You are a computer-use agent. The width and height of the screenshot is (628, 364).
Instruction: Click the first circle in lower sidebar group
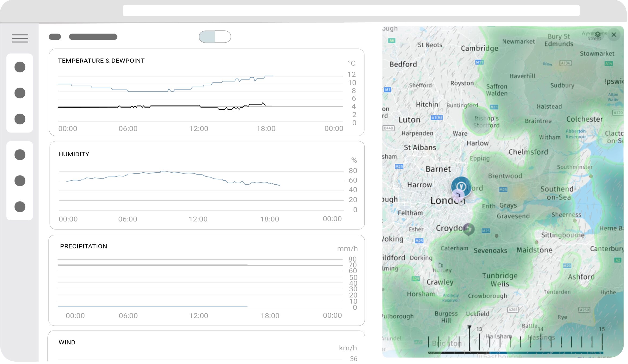pos(20,155)
